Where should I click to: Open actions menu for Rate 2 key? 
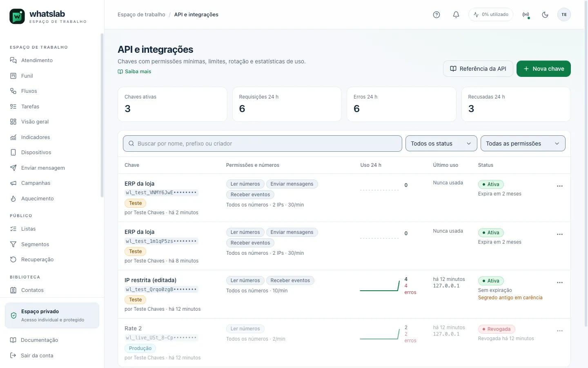click(560, 331)
